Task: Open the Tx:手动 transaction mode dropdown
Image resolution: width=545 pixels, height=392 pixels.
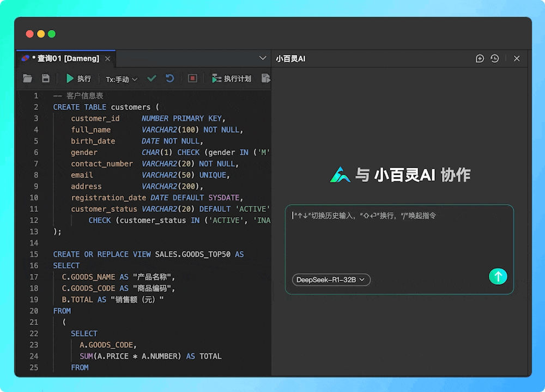Action: [x=120, y=78]
